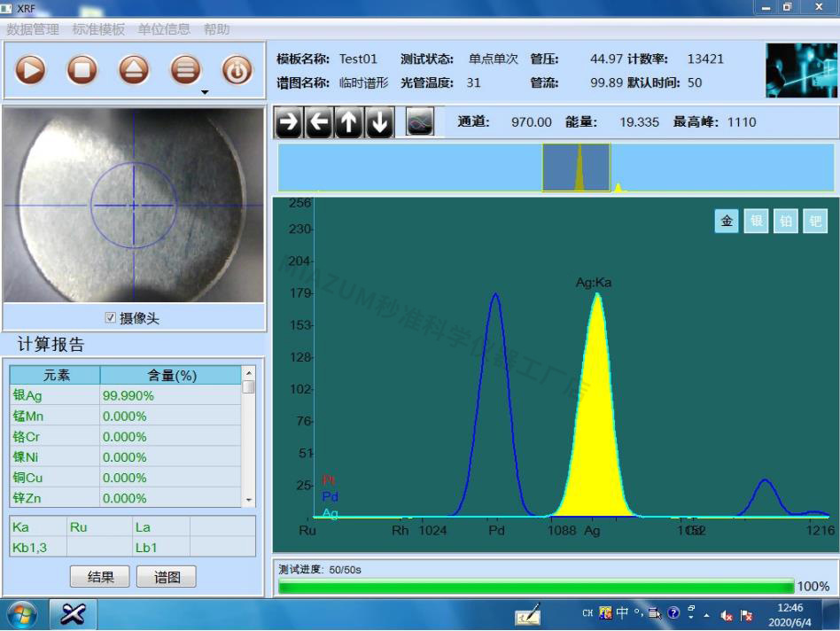
Task: Toggle the 银 silver element button
Action: point(756,221)
